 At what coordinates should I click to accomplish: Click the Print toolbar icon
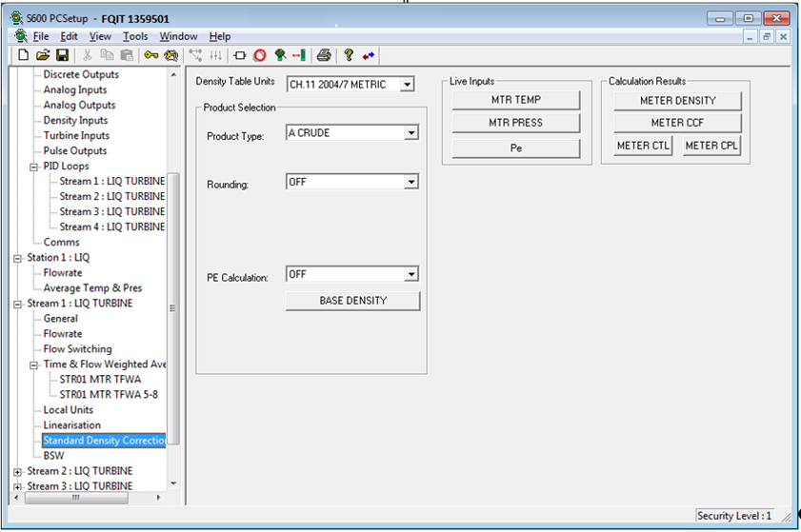point(324,55)
